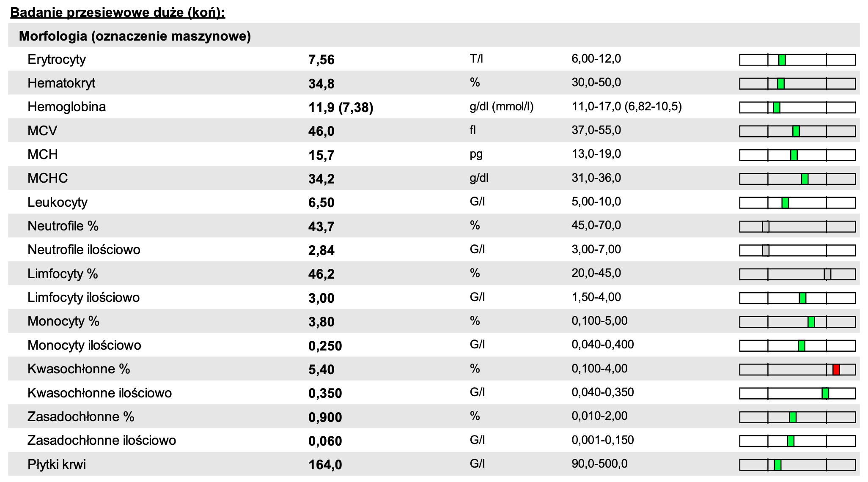Click the green marker on Monocyty ilościowo bar

(801, 346)
